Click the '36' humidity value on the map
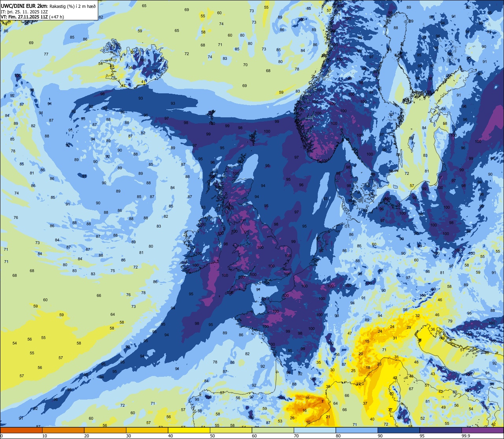 [433, 329]
